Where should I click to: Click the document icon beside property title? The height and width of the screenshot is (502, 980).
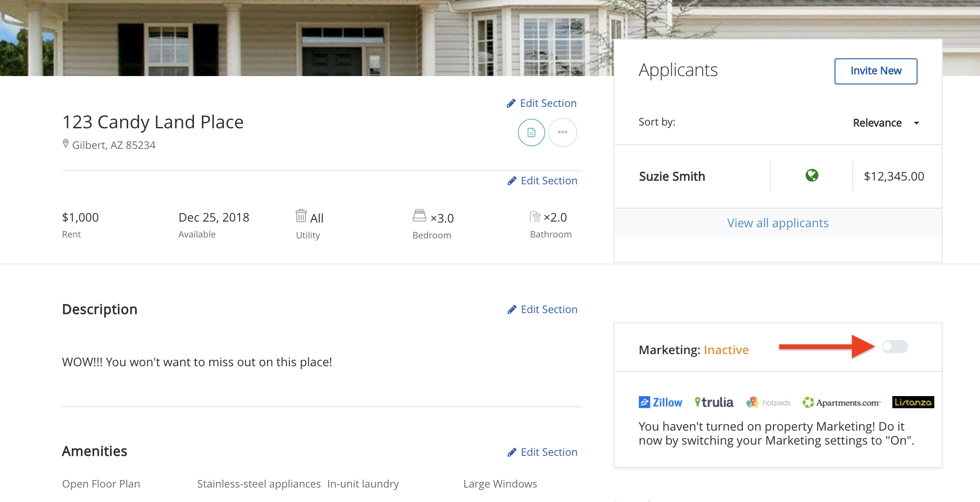point(531,133)
